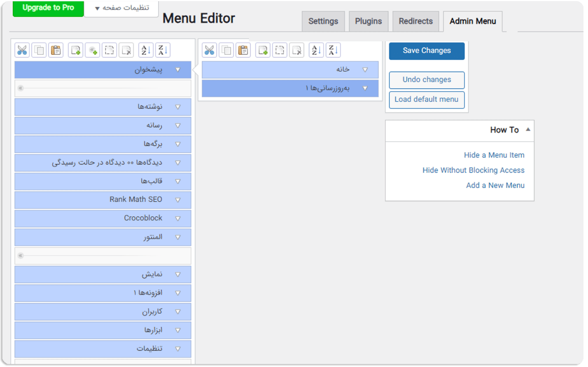Click the Delete Item icon in the right toolbar
Image resolution: width=588 pixels, height=367 pixels.
pyautogui.click(x=296, y=49)
